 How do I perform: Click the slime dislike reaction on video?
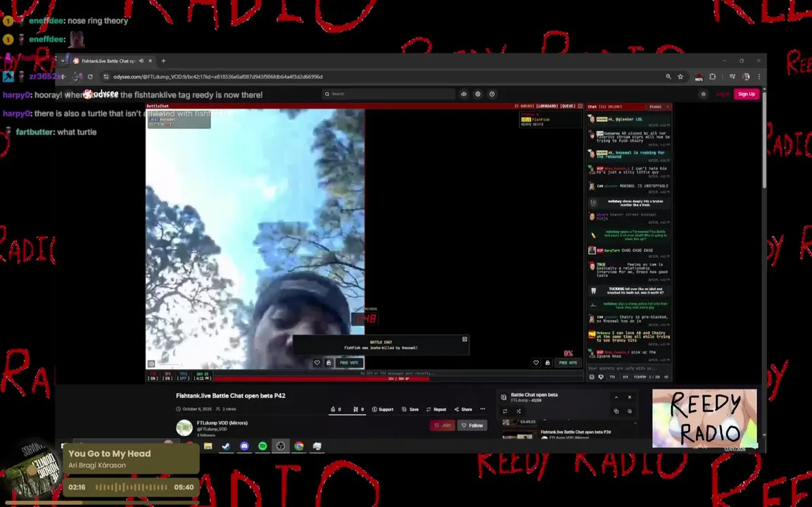pyautogui.click(x=358, y=409)
